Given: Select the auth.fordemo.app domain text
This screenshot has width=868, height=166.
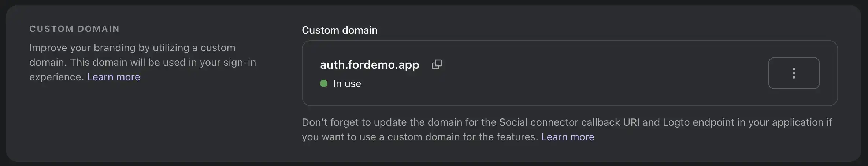Looking at the screenshot, I should [369, 65].
